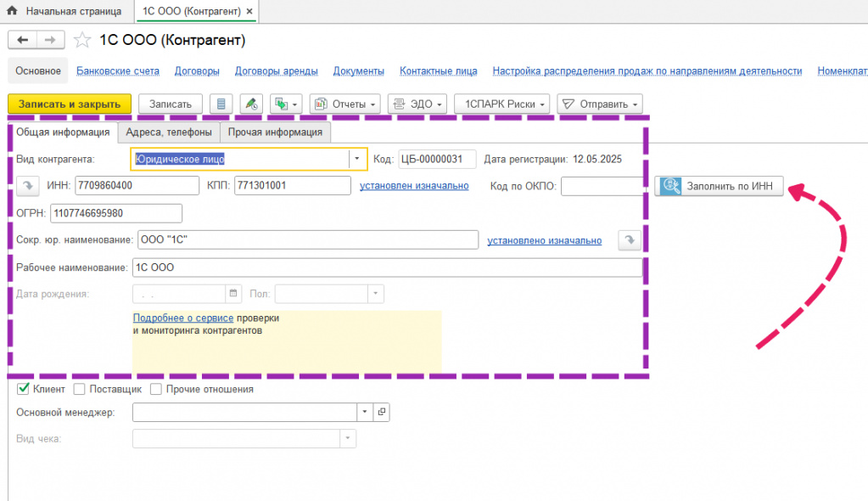
Task: Click установлен изначально link near КПП
Action: tap(414, 186)
